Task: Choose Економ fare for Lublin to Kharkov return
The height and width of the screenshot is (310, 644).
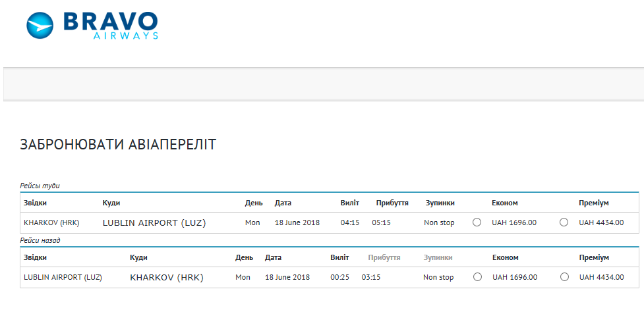Action: coord(477,277)
